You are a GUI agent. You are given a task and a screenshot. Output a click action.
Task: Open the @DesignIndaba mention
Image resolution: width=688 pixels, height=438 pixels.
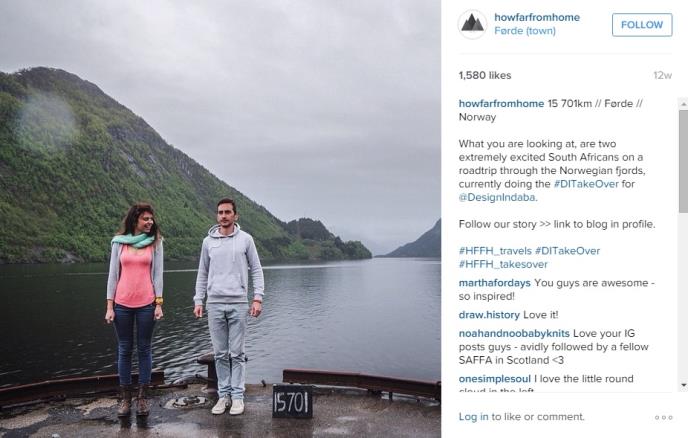point(498,197)
